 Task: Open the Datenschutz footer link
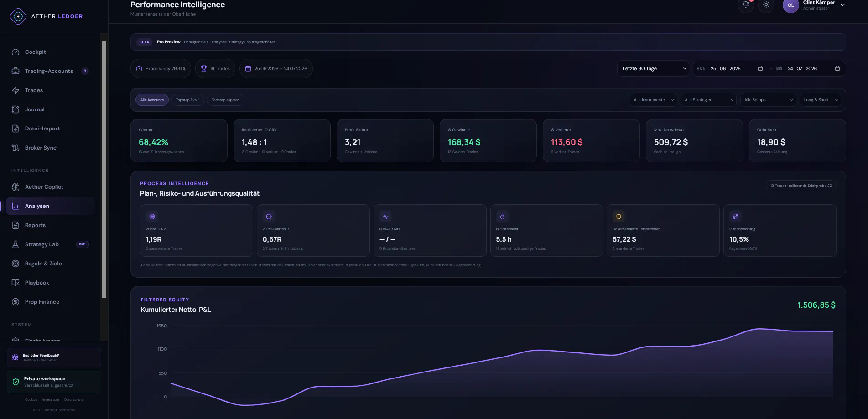pos(73,400)
